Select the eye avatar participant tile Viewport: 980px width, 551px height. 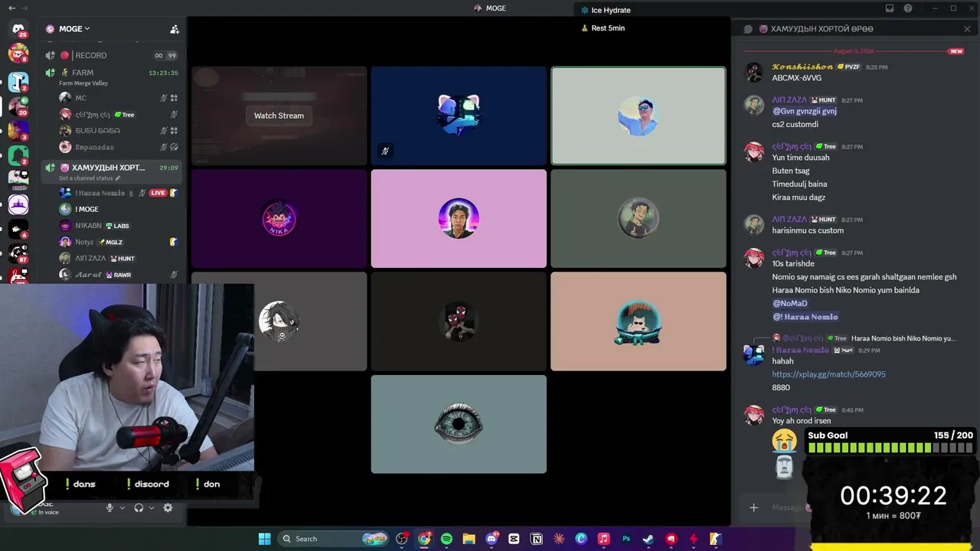(x=459, y=424)
